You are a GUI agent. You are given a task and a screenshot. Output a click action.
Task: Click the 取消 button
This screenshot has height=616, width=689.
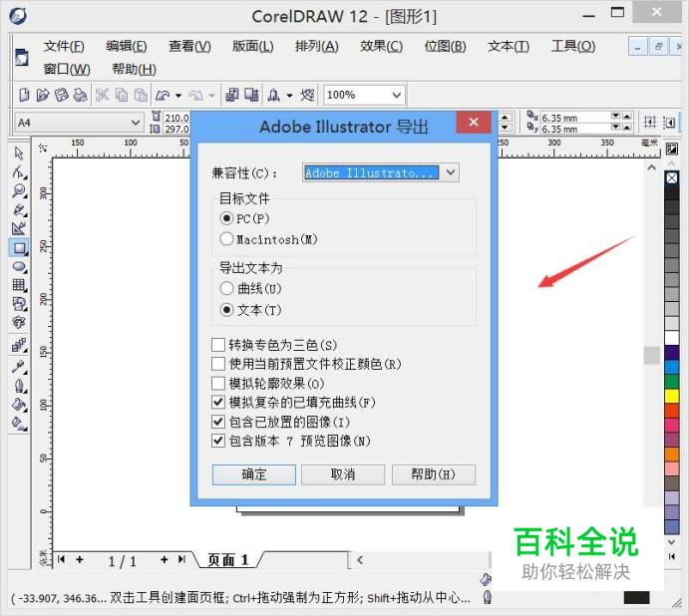tap(343, 474)
